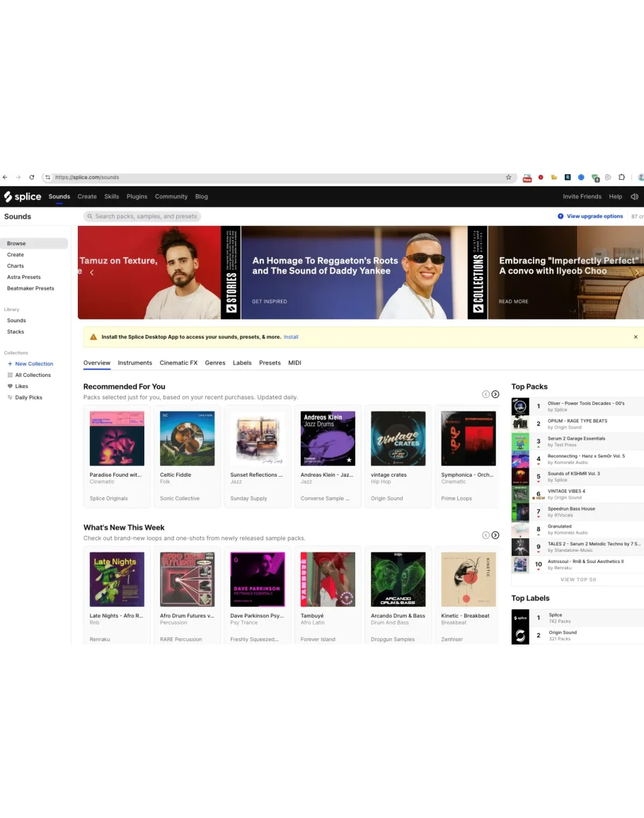The width and height of the screenshot is (644, 818).
Task: Click the blue View upgrade options icon
Action: pyautogui.click(x=560, y=217)
